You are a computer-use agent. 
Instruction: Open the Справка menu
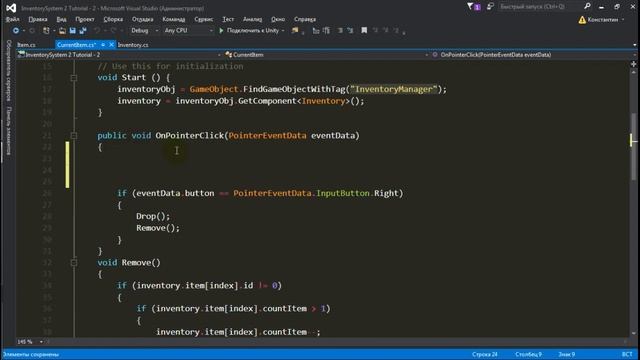tap(304, 19)
